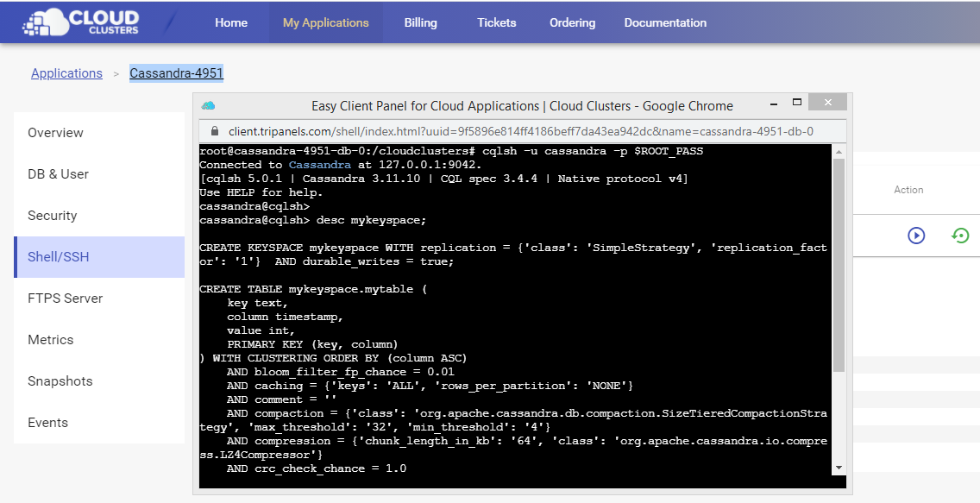Click the blue play action icon
This screenshot has height=503, width=980.
[x=916, y=236]
